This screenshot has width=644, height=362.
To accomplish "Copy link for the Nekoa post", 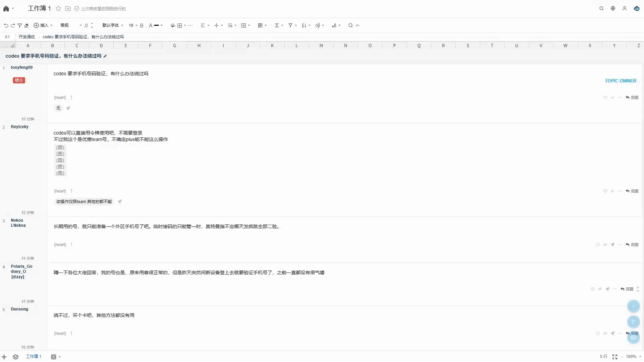I will click(x=605, y=245).
